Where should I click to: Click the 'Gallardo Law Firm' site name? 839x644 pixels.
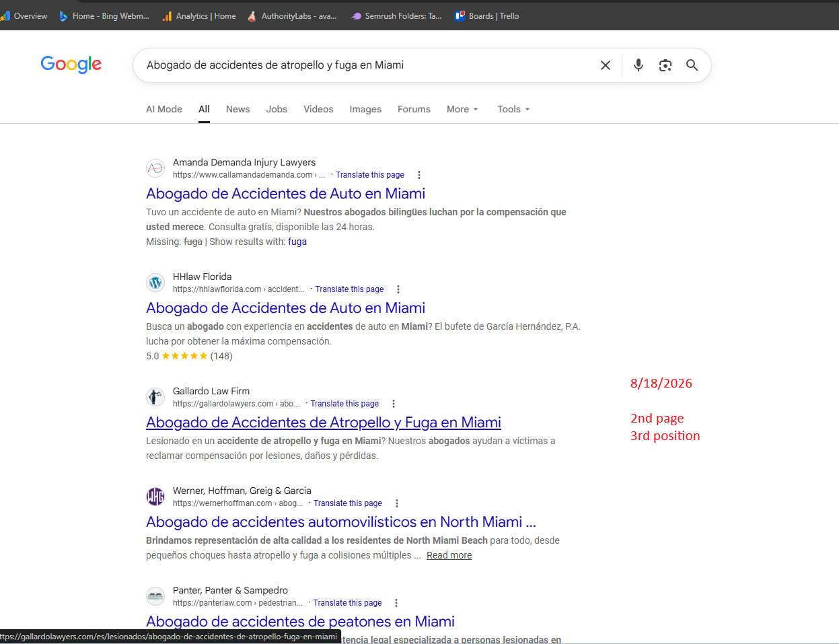coord(211,391)
